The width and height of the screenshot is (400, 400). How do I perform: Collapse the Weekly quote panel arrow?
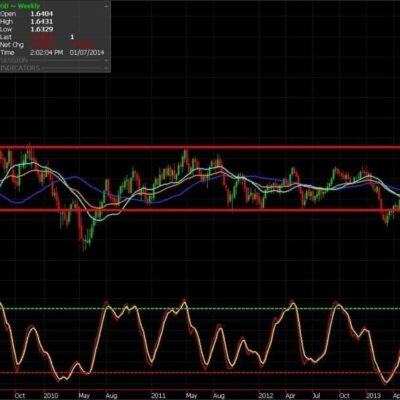coord(106,6)
